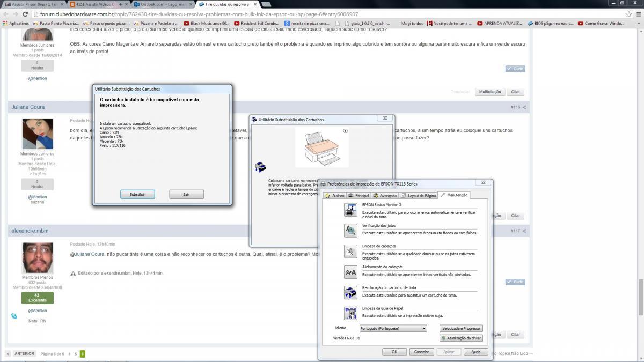
Task: Switch to the Atalhos tab
Action: 335,196
